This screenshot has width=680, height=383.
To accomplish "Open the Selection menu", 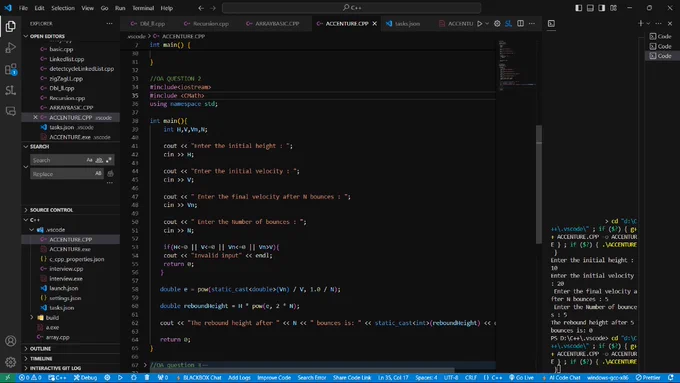I will [x=63, y=8].
